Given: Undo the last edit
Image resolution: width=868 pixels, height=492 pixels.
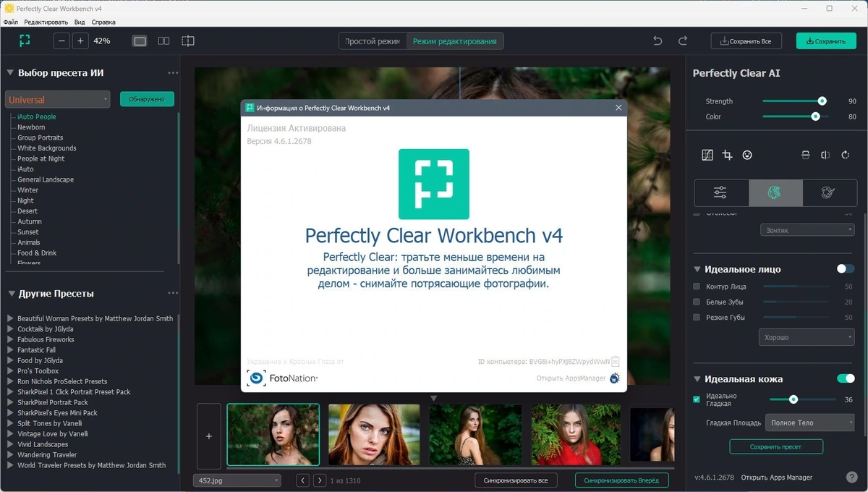Looking at the screenshot, I should (658, 41).
